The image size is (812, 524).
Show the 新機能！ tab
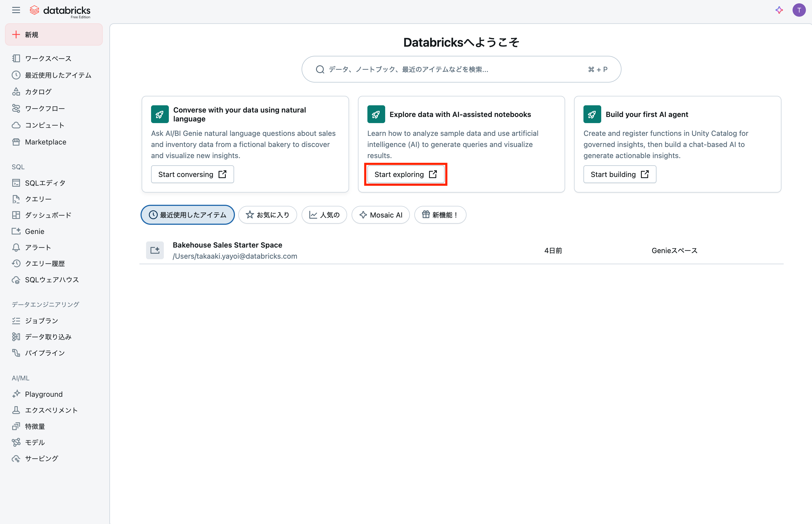(x=440, y=215)
